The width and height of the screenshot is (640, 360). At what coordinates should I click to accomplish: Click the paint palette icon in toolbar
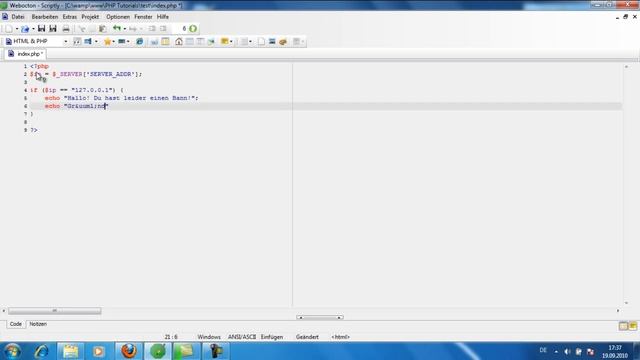tap(283, 41)
